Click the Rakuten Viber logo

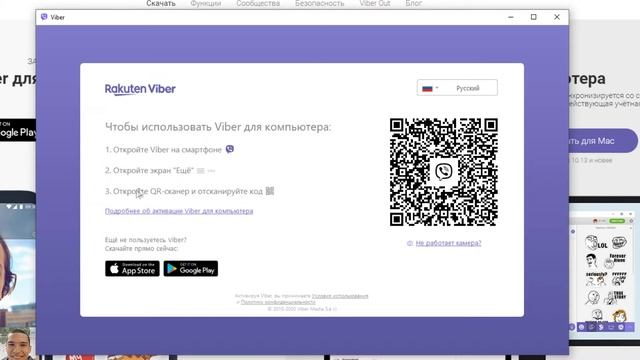pyautogui.click(x=140, y=89)
